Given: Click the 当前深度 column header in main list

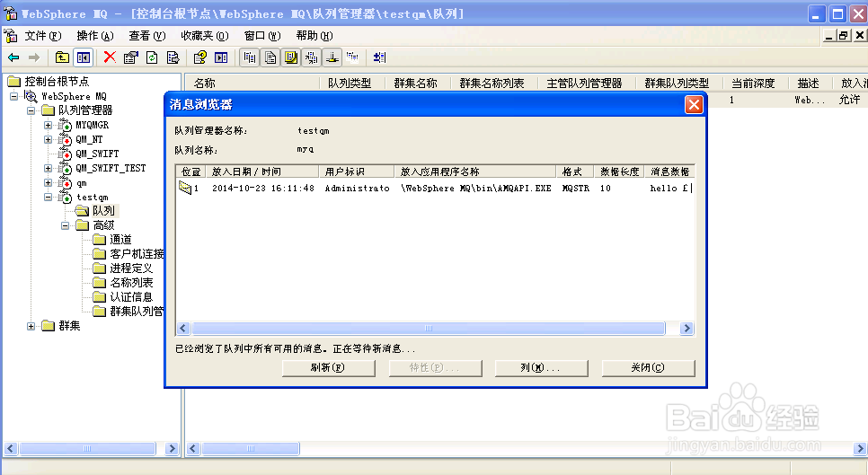Looking at the screenshot, I should tap(756, 83).
